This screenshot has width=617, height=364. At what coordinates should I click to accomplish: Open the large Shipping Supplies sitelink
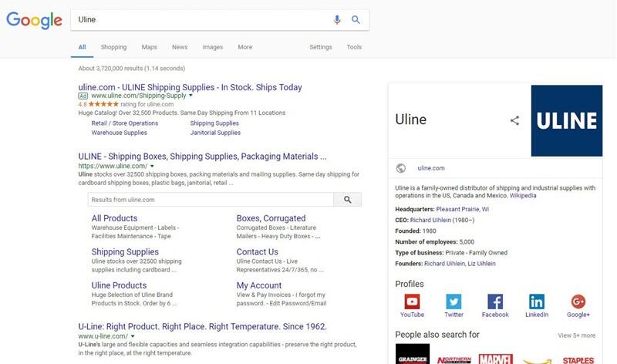(x=125, y=252)
